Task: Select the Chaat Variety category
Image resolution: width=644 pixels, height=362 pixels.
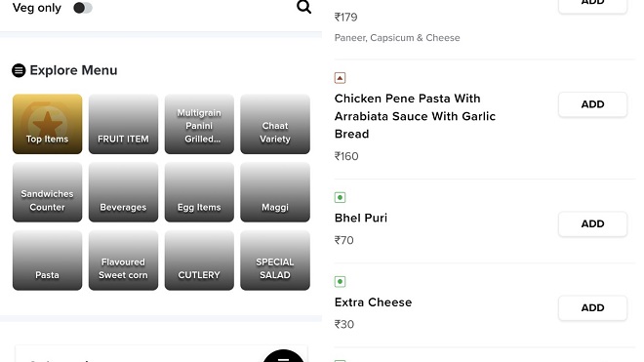Action: pyautogui.click(x=275, y=124)
